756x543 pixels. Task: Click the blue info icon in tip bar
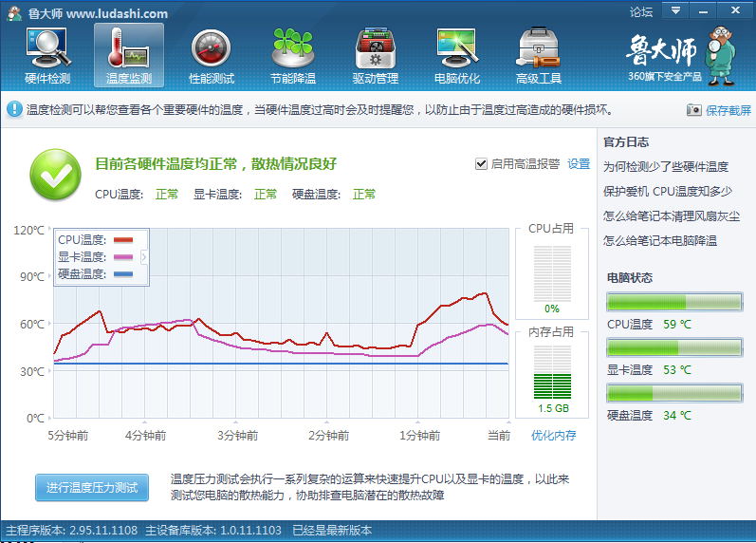pos(14,109)
